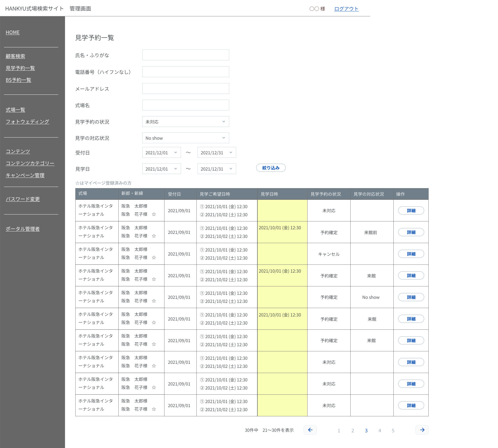Image resolution: width=498 pixels, height=448 pixels.
Task: Open the 見学日 end date dropdown
Action: [216, 169]
